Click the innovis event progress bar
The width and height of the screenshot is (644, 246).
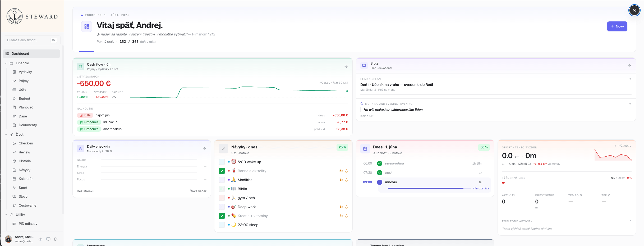tap(430, 188)
